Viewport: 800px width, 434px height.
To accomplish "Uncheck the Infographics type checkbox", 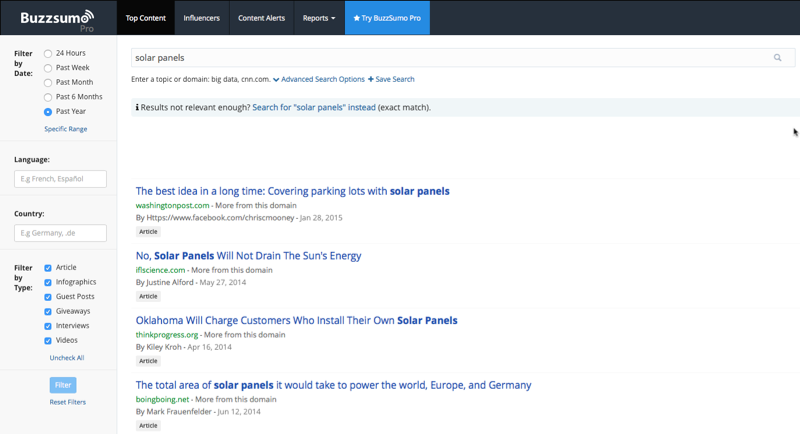I will 48,283.
